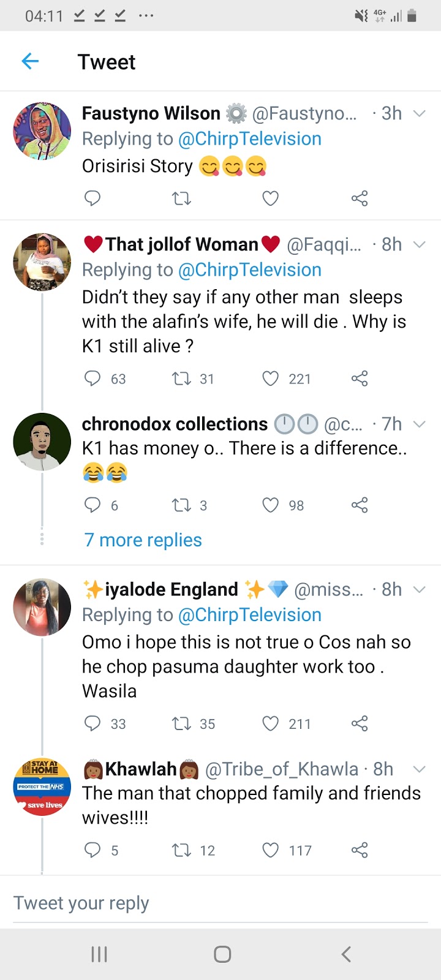
Task: Like Khawlah's tweet with 117 likes
Action: [x=270, y=850]
